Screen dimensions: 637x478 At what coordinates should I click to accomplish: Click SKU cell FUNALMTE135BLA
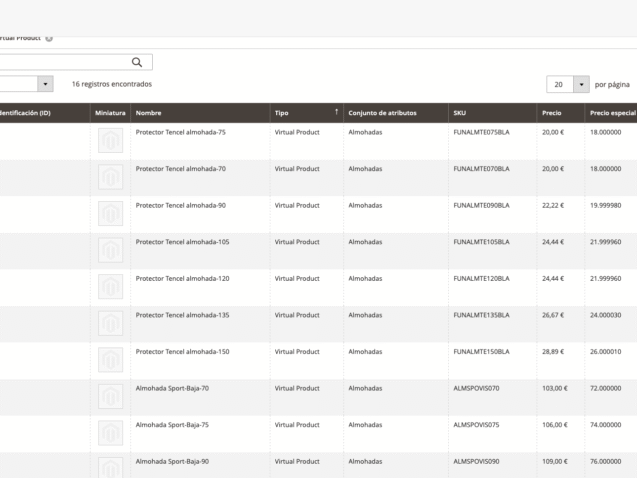click(481, 315)
